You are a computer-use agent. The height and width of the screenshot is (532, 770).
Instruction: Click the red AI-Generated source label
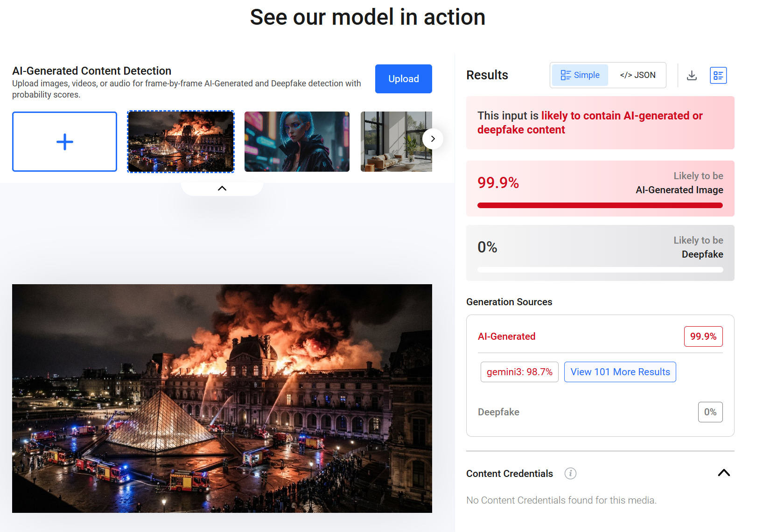507,336
